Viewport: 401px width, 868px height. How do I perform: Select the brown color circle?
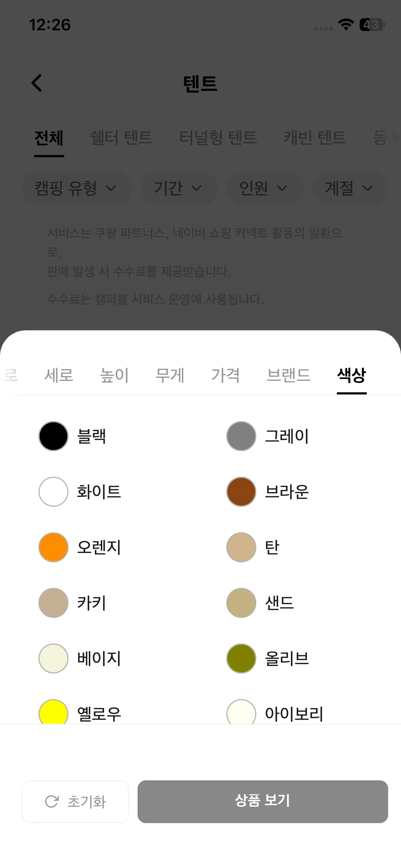241,492
